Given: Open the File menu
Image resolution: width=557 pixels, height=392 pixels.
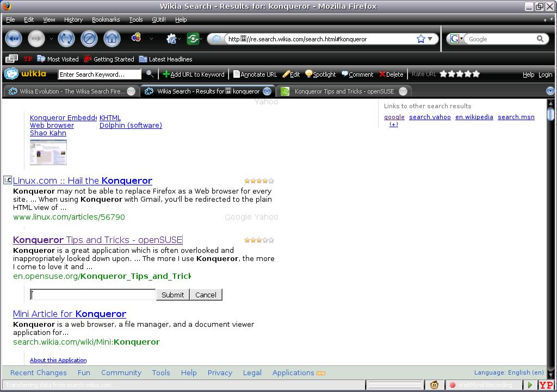Looking at the screenshot, I should coord(10,20).
